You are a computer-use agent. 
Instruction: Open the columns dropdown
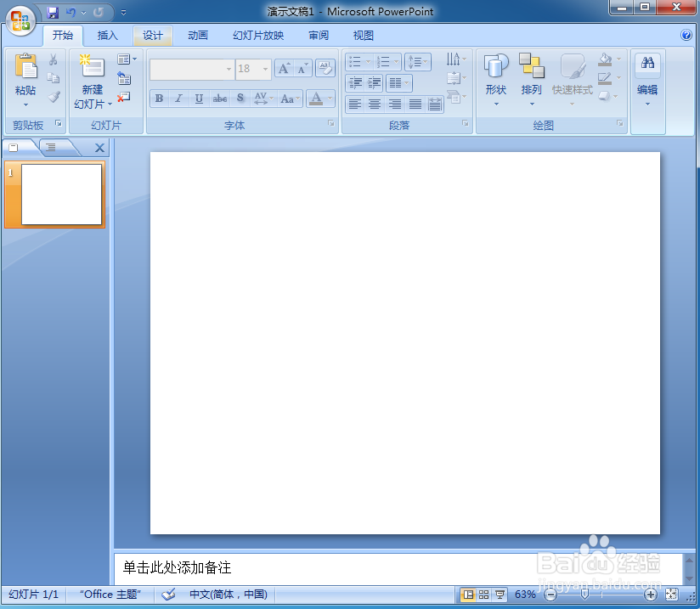pyautogui.click(x=399, y=83)
